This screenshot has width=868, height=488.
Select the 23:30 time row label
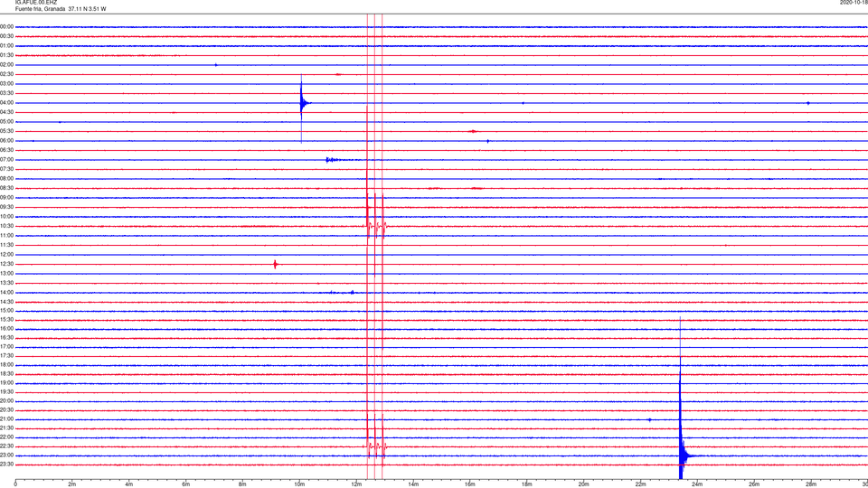(6, 465)
